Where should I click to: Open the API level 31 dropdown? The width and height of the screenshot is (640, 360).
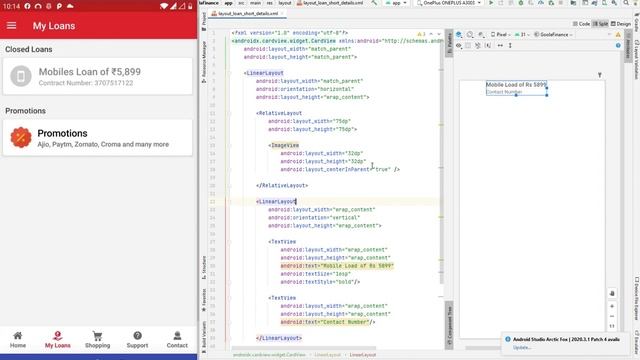coord(522,35)
